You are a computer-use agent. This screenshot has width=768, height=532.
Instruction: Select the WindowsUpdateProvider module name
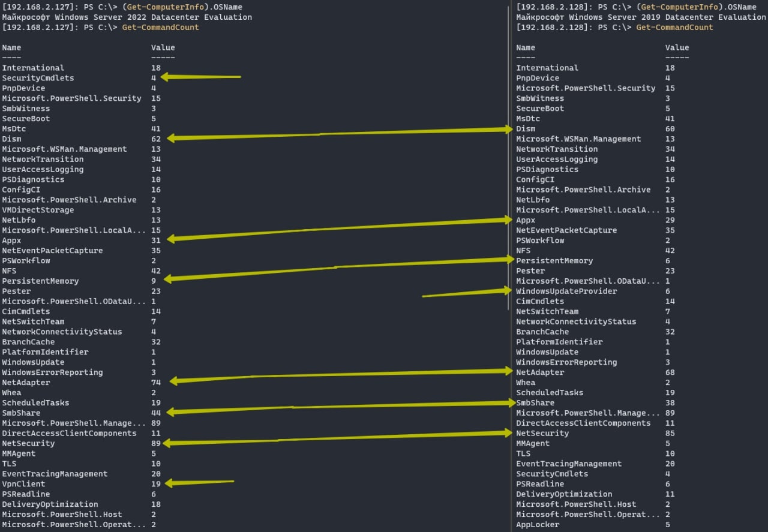pos(567,291)
